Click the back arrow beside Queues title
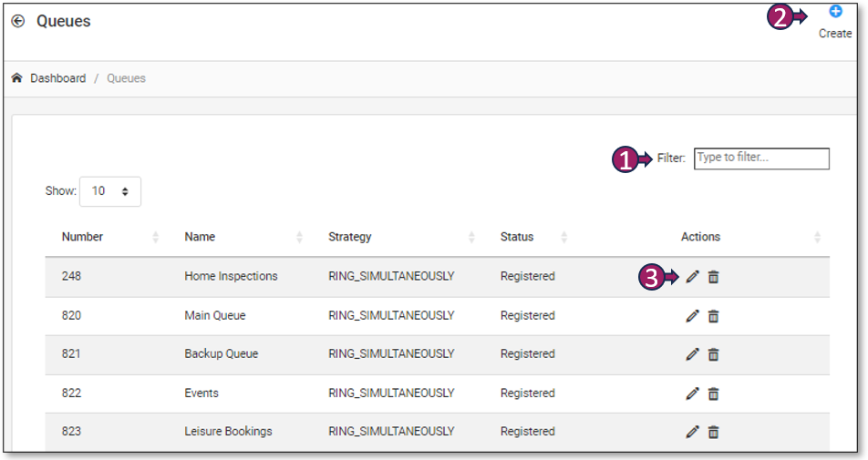 click(x=18, y=21)
